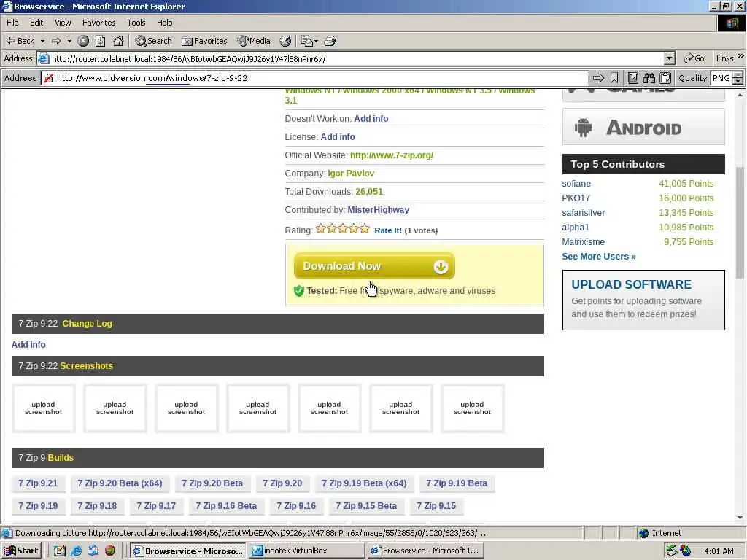Open contributor sofiane's profile
The width and height of the screenshot is (747, 560).
pyautogui.click(x=576, y=183)
